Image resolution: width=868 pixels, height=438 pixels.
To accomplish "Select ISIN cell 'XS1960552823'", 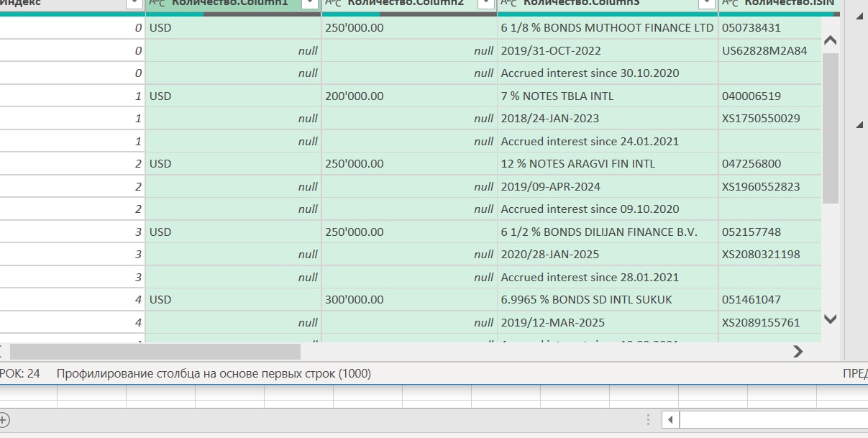I will click(x=769, y=187).
